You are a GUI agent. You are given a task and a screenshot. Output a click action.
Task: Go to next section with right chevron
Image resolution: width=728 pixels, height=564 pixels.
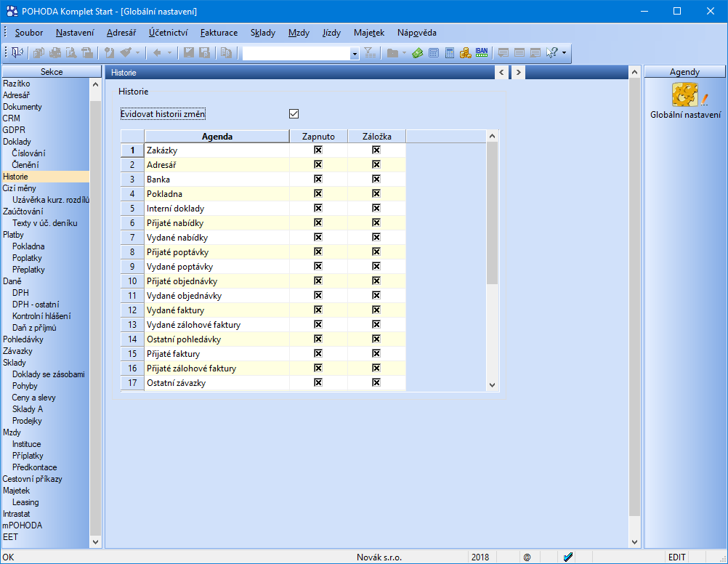pos(518,73)
